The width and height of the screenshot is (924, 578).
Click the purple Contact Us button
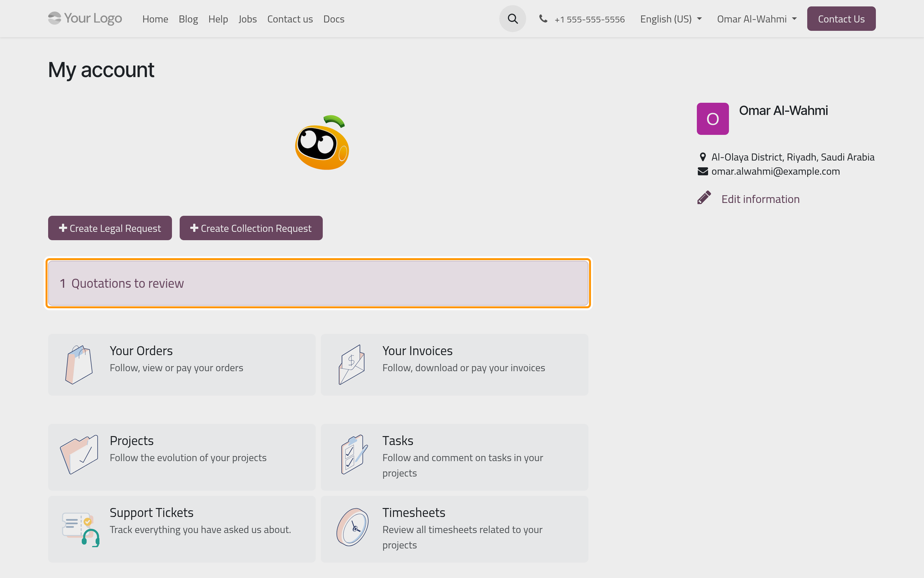pyautogui.click(x=841, y=19)
